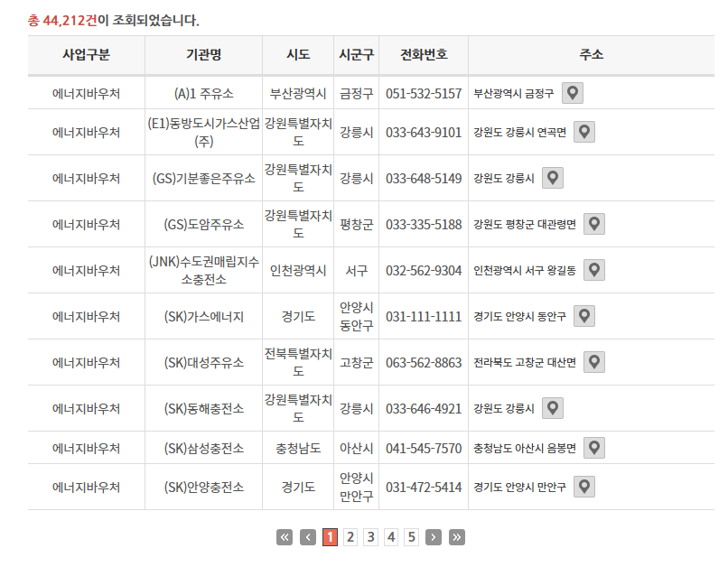This screenshot has width=728, height=567.
Task: Click phone number 033-648-5149
Action: pos(424,179)
